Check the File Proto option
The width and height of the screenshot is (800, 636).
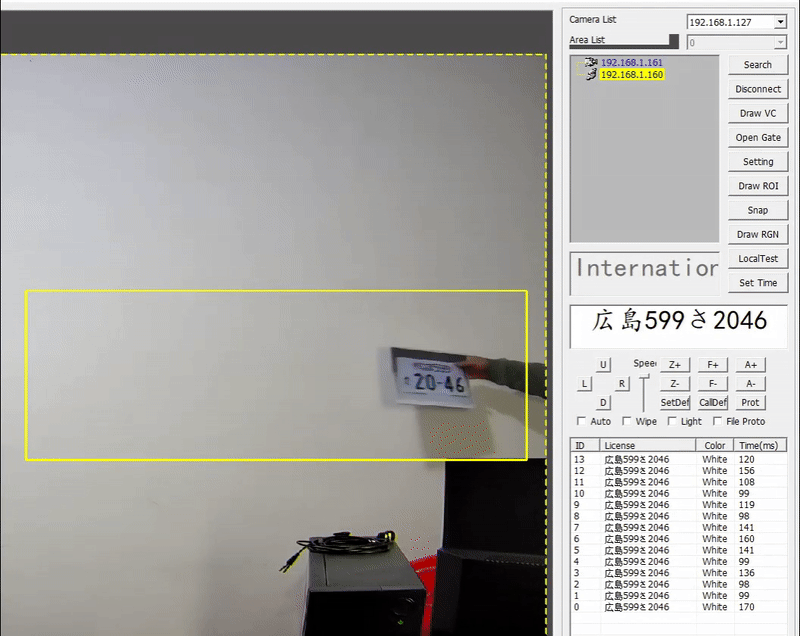(718, 421)
